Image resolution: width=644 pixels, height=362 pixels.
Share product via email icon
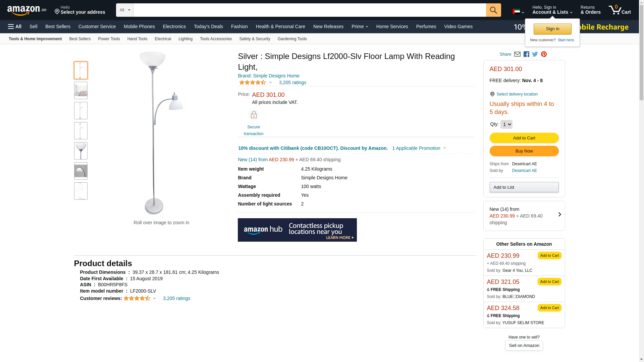(517, 54)
